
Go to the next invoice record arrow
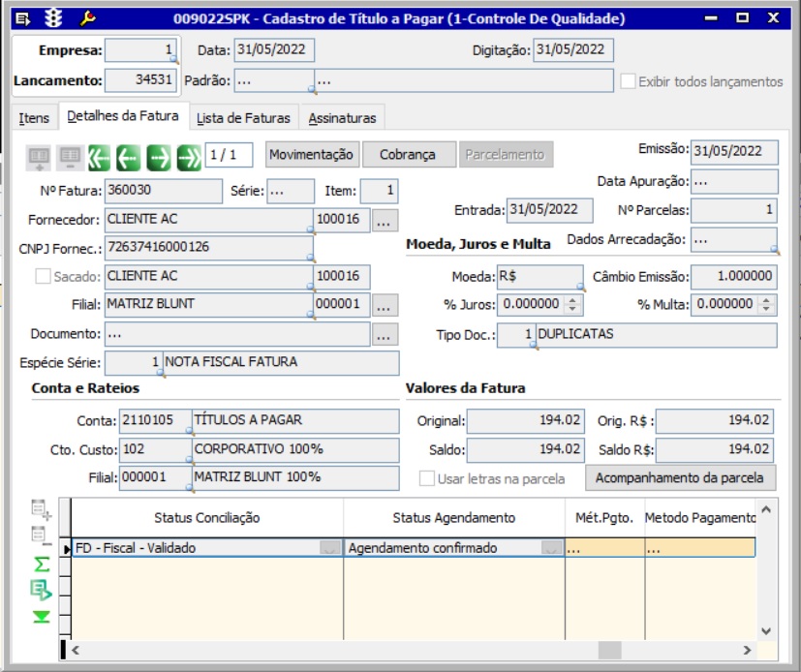coord(159,155)
